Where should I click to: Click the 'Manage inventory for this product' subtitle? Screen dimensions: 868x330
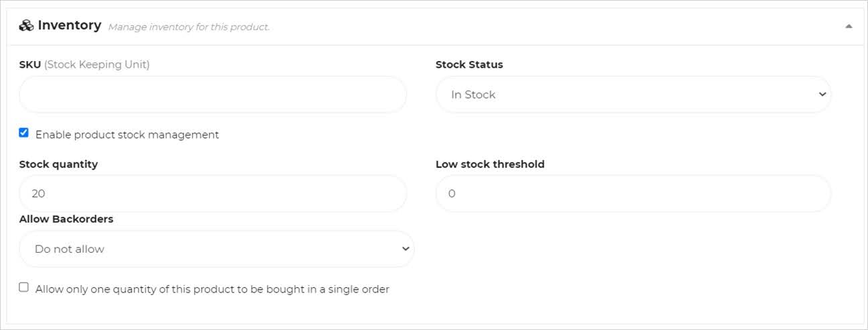(x=188, y=27)
